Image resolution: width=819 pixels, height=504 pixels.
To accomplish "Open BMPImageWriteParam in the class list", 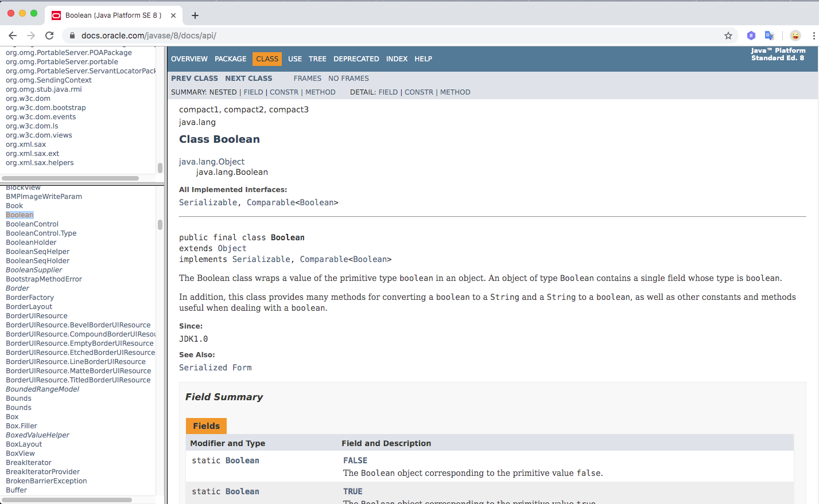I will (x=44, y=197).
